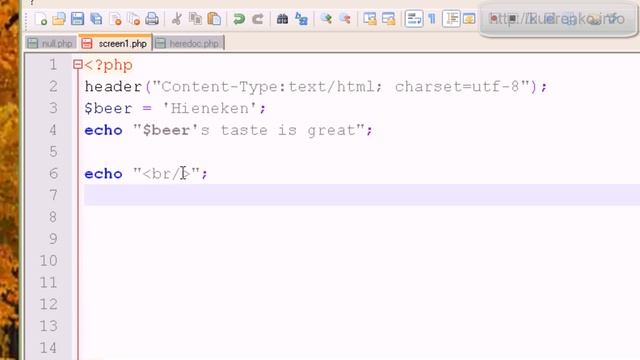This screenshot has height=360, width=640.
Task: Open a file using the folder icon
Action: [x=59, y=19]
